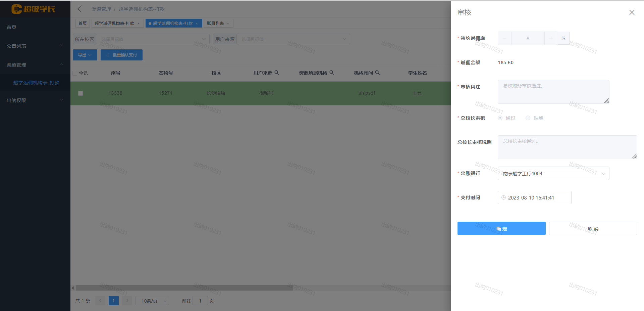This screenshot has height=311, width=644.
Task: Check the 全选 checkbox in table header
Action: click(x=75, y=73)
